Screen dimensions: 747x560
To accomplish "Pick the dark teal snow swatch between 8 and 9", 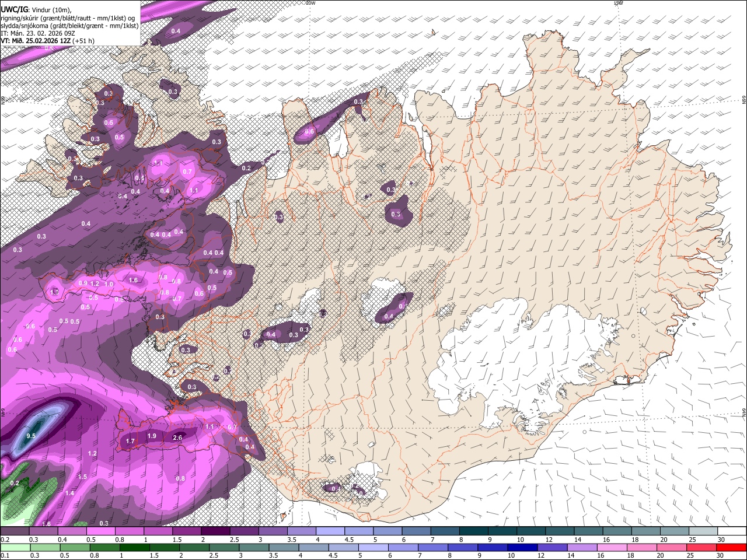I will click(x=473, y=531).
